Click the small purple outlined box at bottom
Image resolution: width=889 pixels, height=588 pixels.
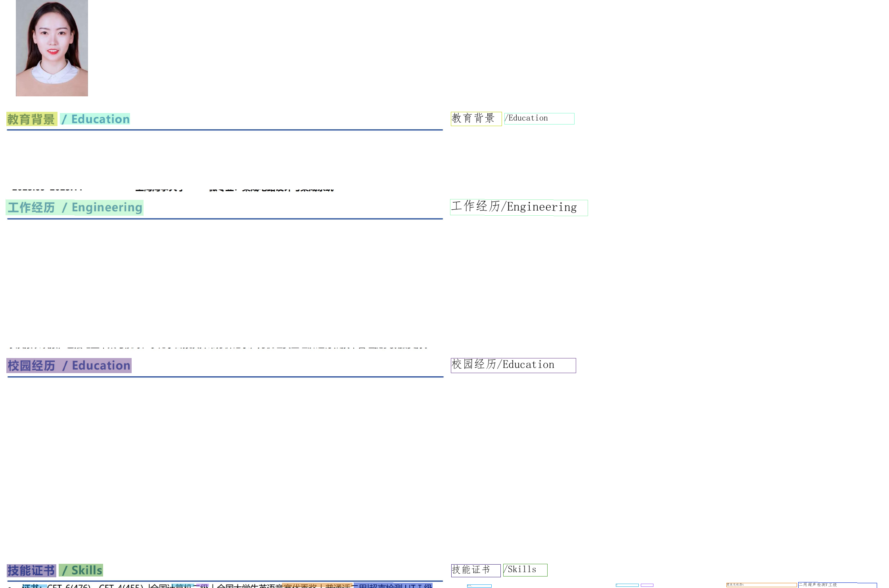point(647,585)
